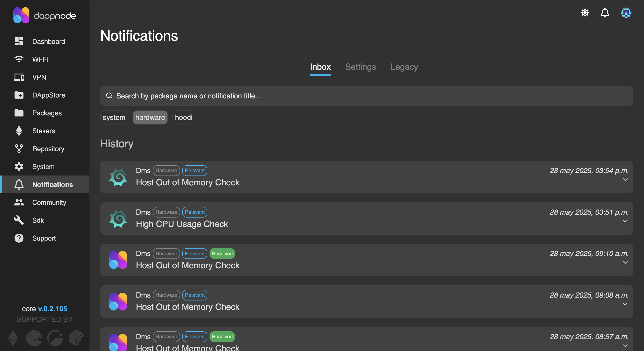The image size is (644, 351).
Task: Expand the 09:10 a.m. resolved notification chevron
Action: (x=625, y=262)
